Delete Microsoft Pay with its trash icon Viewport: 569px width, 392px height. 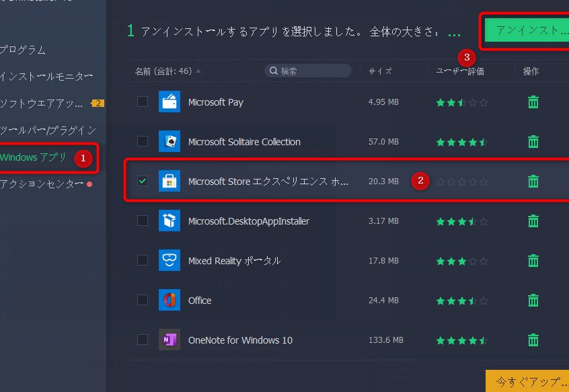(x=533, y=102)
